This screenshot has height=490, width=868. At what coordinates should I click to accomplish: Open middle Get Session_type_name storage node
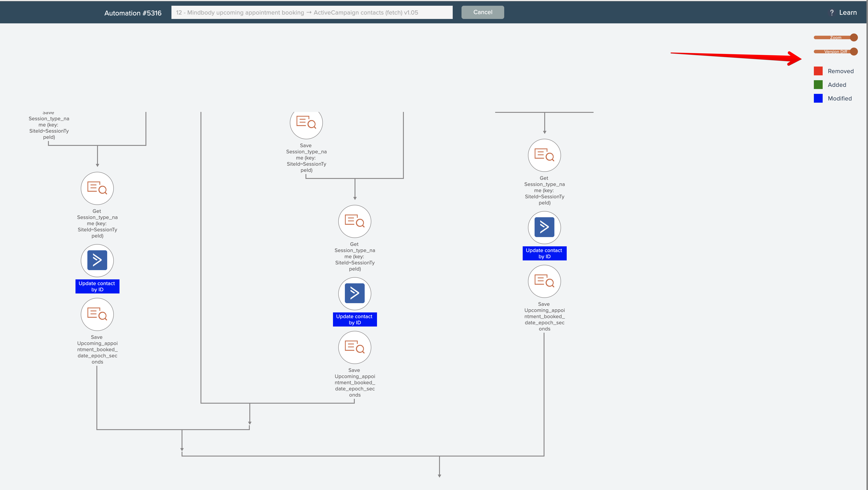[x=355, y=221]
